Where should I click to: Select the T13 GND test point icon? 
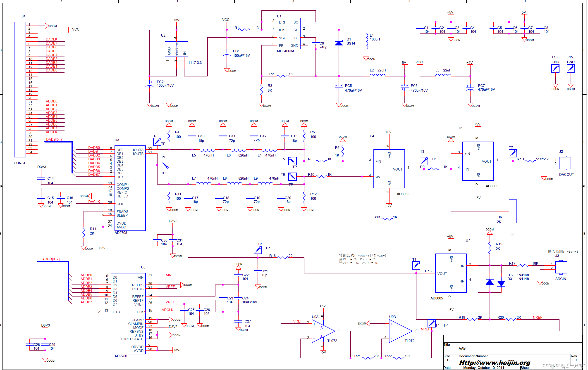pyautogui.click(x=555, y=68)
